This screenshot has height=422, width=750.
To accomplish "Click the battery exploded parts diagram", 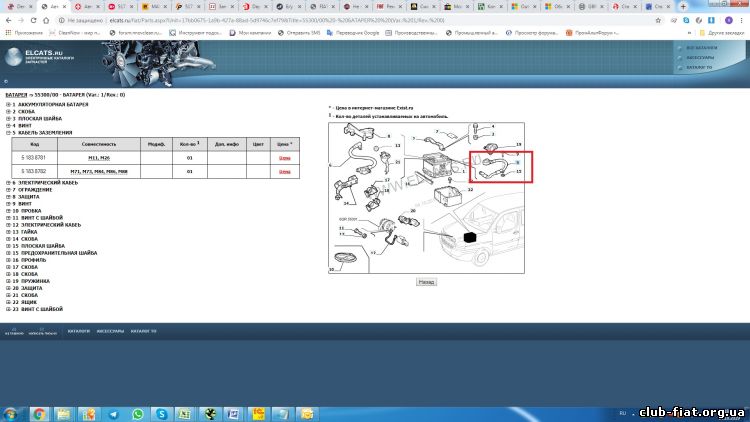I will point(426,198).
